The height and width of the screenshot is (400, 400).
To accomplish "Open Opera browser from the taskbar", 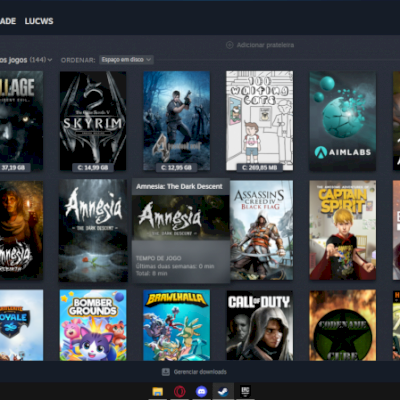I will pyautogui.click(x=180, y=391).
